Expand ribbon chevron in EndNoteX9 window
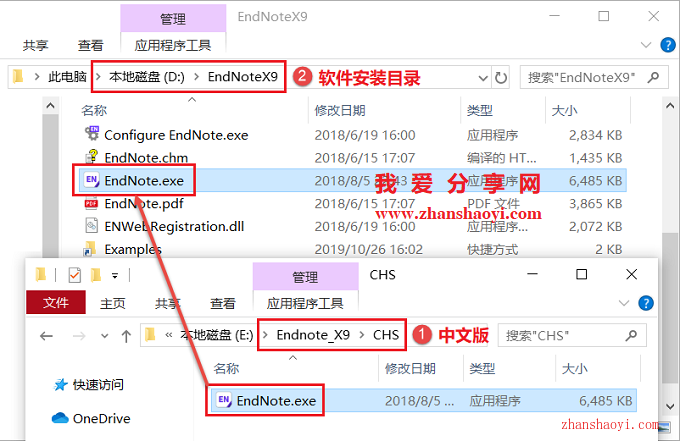The height and width of the screenshot is (441, 680). [646, 45]
